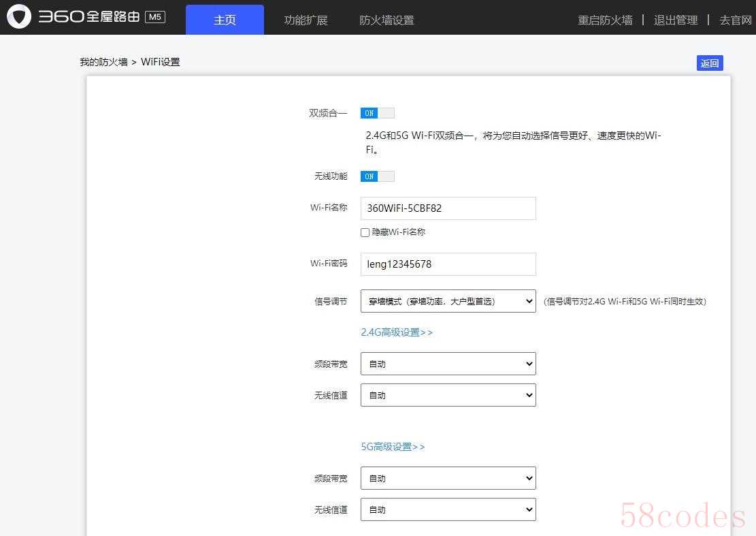Click the 双频合一 description text

click(x=513, y=142)
